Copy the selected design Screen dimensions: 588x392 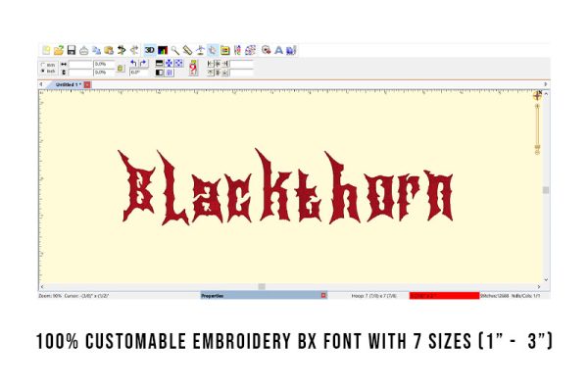point(96,50)
